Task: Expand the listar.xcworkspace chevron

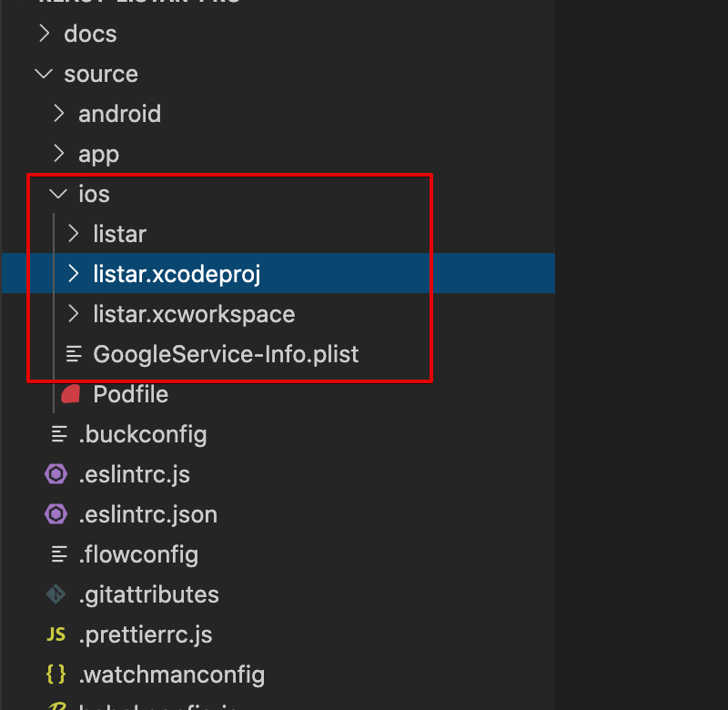Action: click(74, 314)
